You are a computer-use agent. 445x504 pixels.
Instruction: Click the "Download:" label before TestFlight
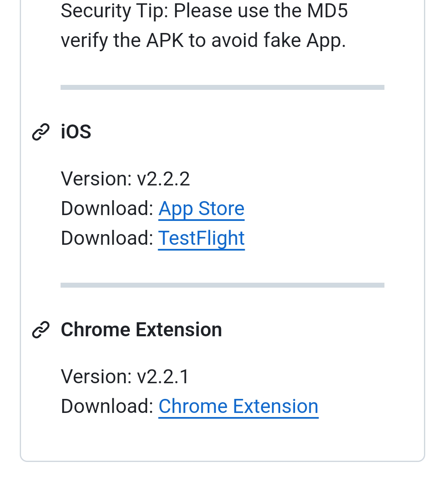pyautogui.click(x=107, y=238)
